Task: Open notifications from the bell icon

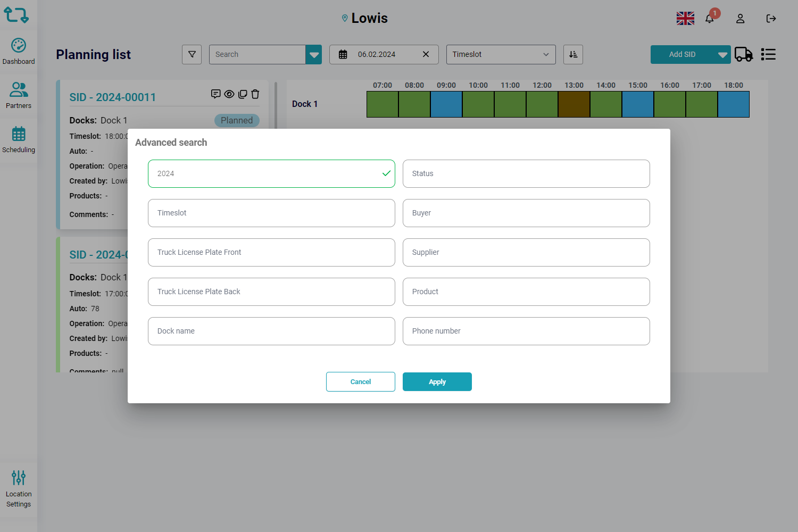Action: pyautogui.click(x=710, y=19)
